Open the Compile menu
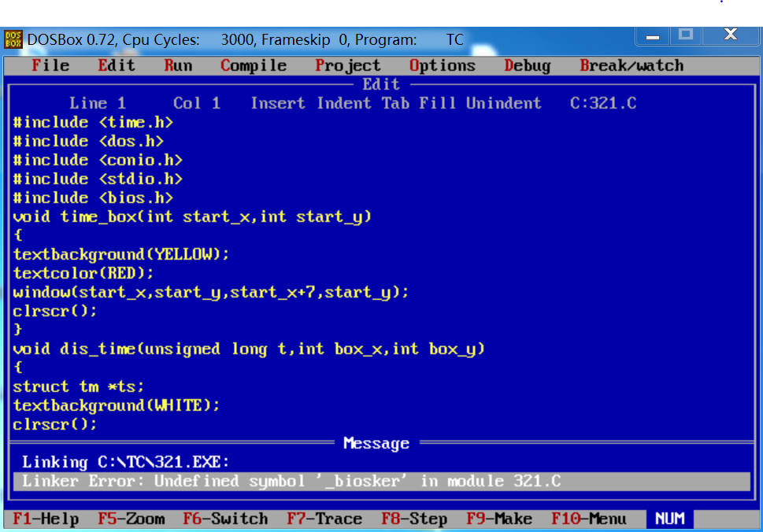The image size is (763, 532). coord(254,65)
